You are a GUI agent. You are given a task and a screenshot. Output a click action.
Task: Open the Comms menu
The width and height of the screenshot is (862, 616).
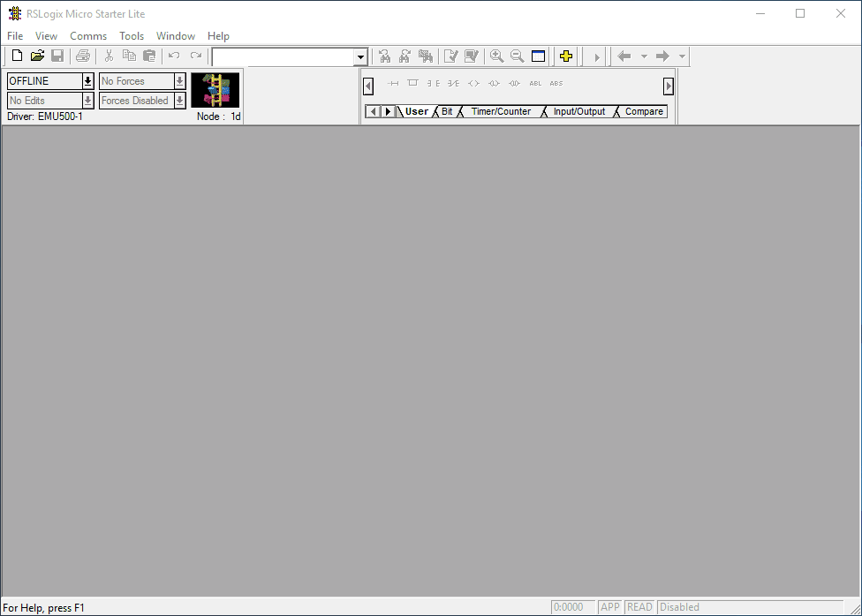tap(88, 36)
